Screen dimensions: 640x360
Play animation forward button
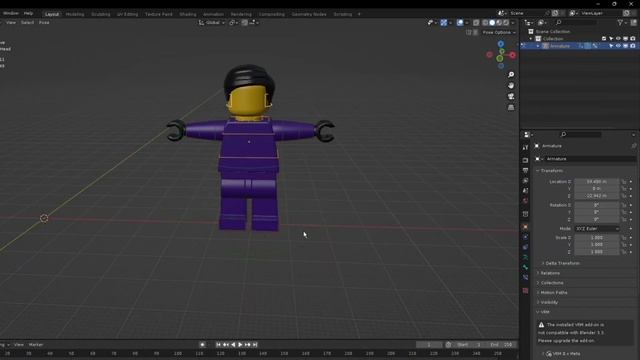(240, 345)
